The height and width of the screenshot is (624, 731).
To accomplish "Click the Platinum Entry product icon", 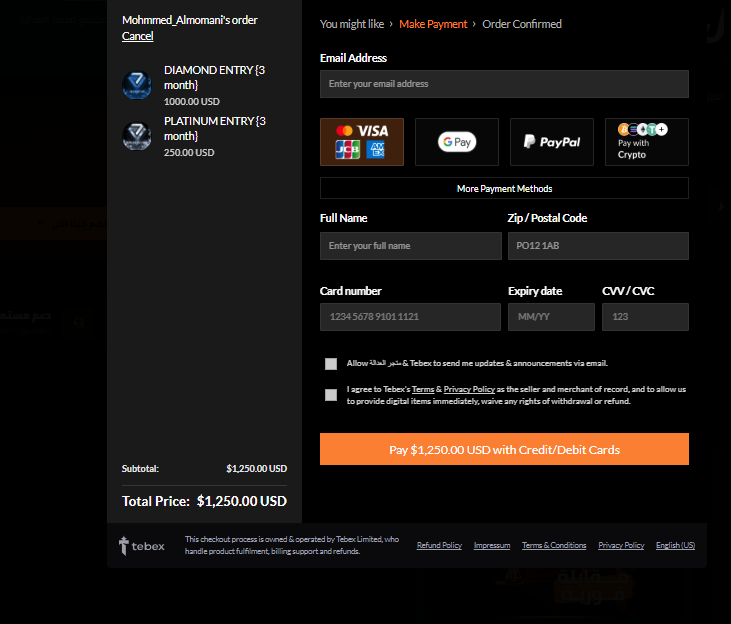I will (x=137, y=136).
